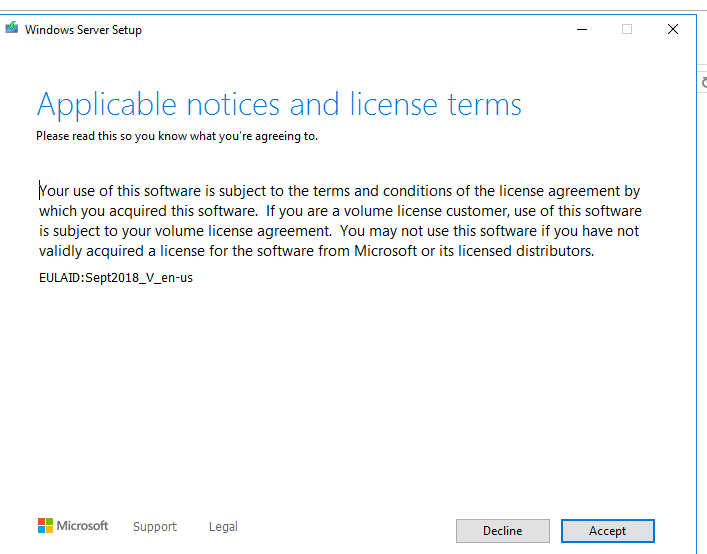707x554 pixels.
Task: Open the Legal link
Action: point(223,527)
